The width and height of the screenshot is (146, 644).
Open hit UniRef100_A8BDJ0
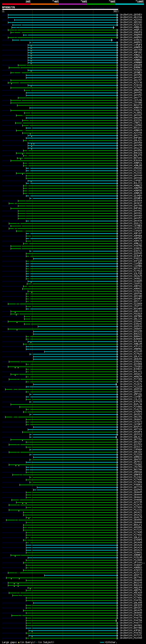(131, 27)
